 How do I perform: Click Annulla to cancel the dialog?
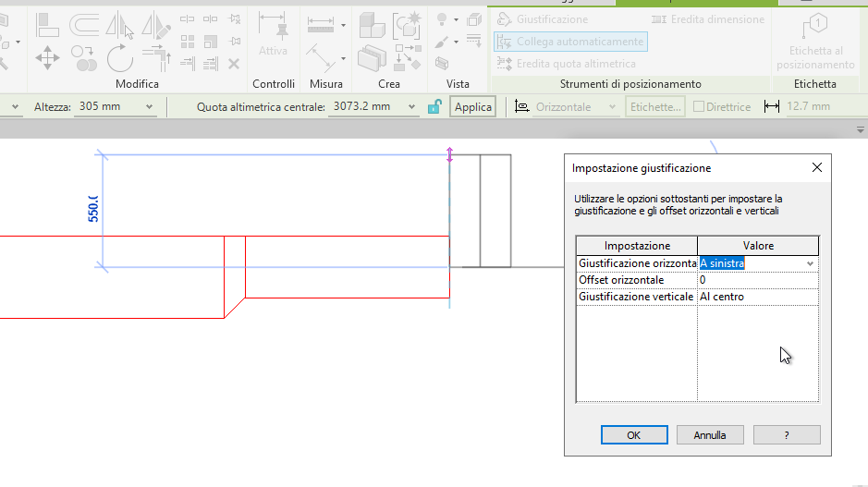[710, 435]
